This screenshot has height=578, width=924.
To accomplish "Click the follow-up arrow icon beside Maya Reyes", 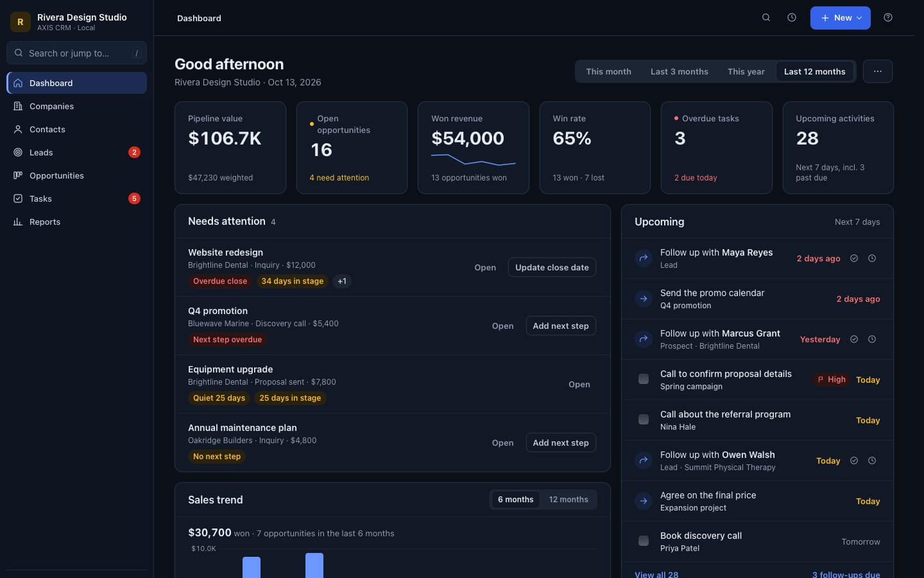I will click(x=644, y=258).
